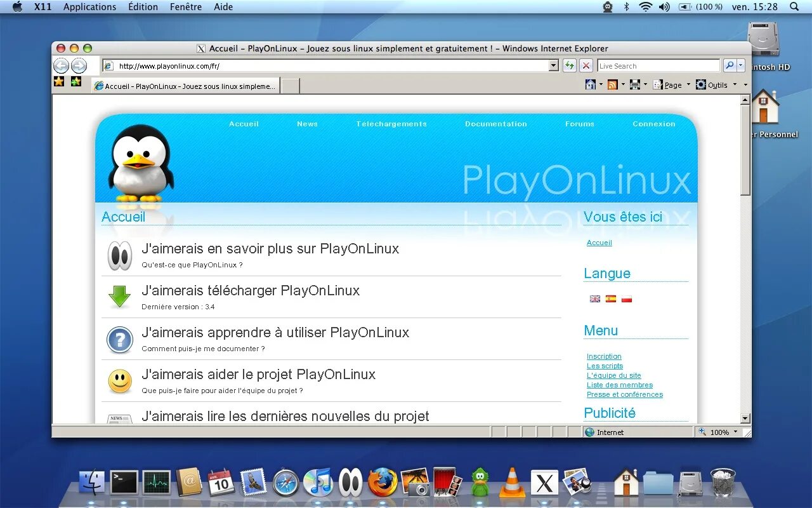Click the Live Search magnifier button
This screenshot has width=812, height=508.
click(730, 65)
